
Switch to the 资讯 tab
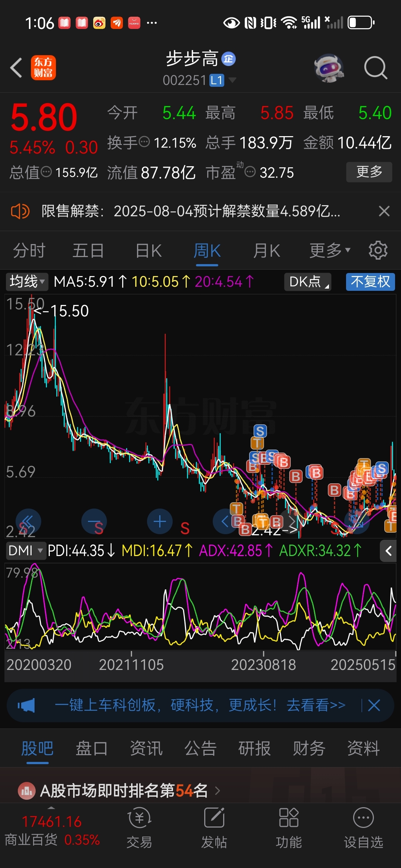146,748
